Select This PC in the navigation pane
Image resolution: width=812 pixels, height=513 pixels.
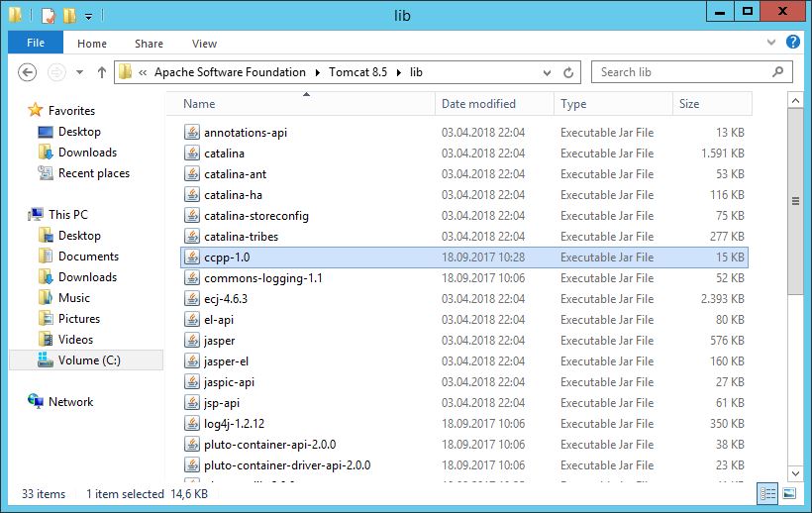68,214
